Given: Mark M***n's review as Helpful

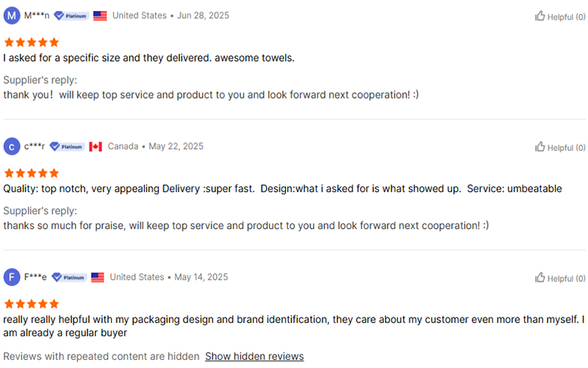Looking at the screenshot, I should point(555,16).
